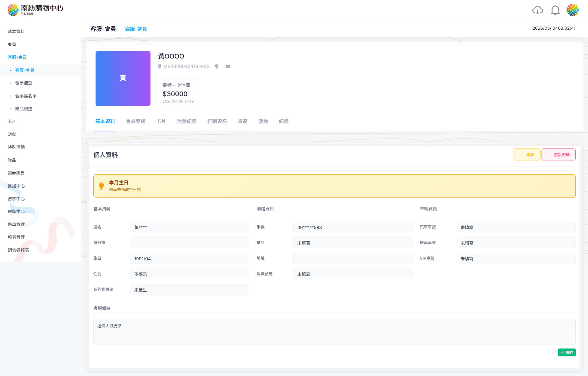Screen dimensions: 588x376
Task: Open 禮券販售 in the sidebar
Action: point(16,173)
